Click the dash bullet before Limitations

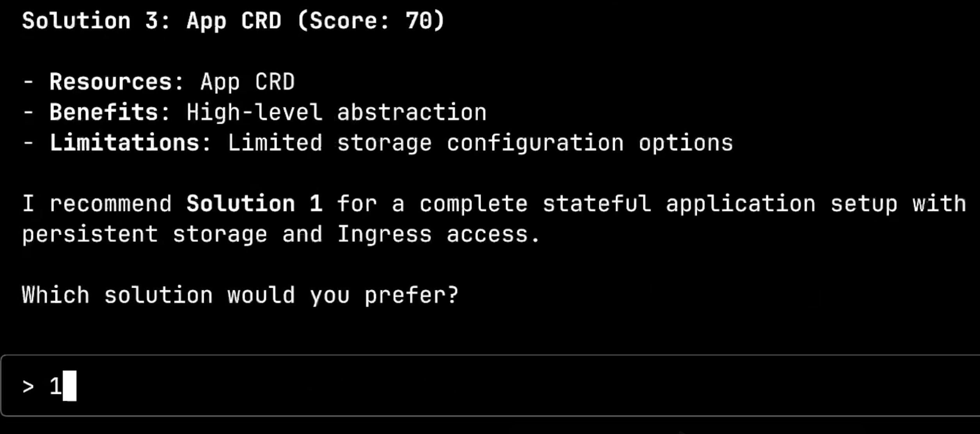click(x=28, y=143)
